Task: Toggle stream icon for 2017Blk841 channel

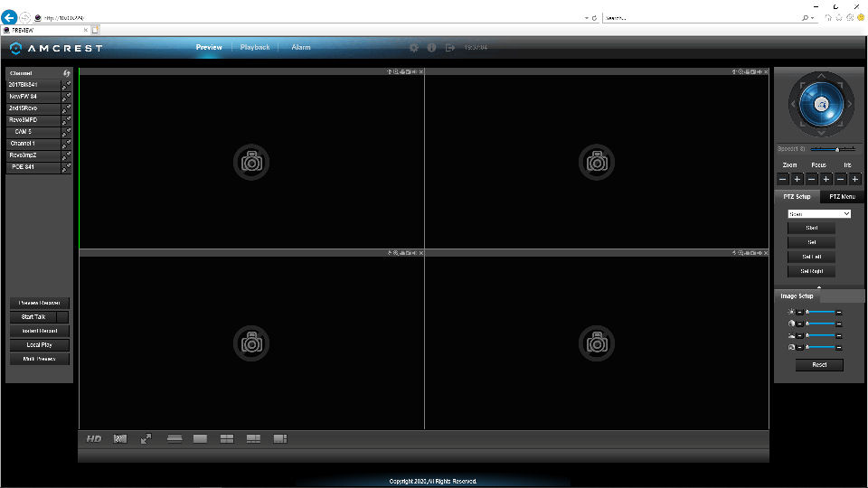Action: 66,85
